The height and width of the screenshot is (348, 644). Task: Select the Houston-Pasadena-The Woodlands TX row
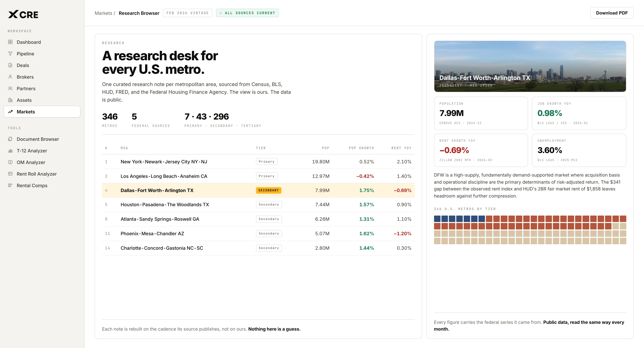(x=258, y=205)
